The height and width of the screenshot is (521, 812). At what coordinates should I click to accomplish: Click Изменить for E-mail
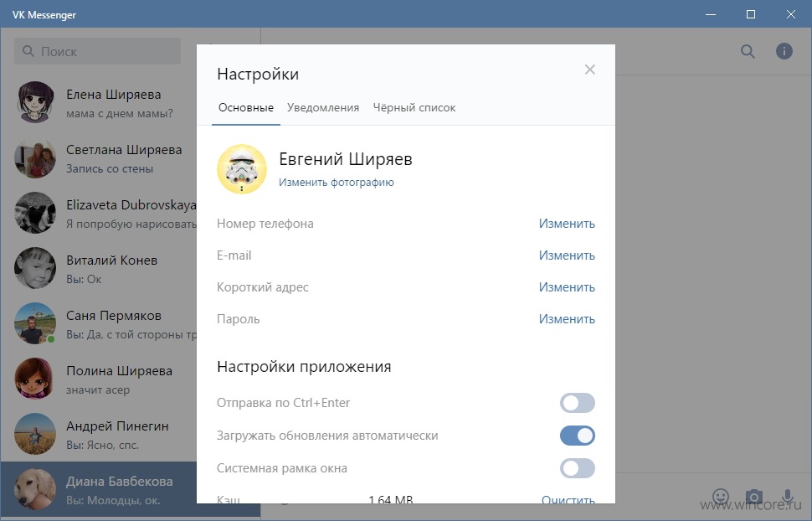(x=567, y=255)
